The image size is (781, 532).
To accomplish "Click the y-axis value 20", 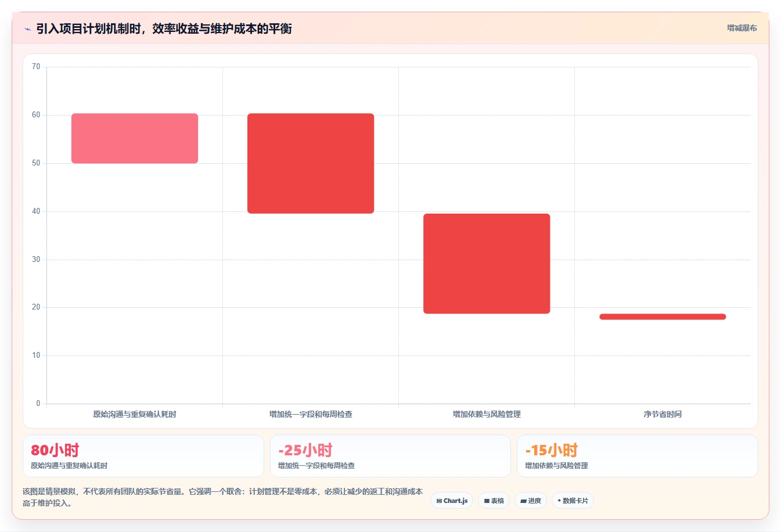I will click(x=36, y=307).
